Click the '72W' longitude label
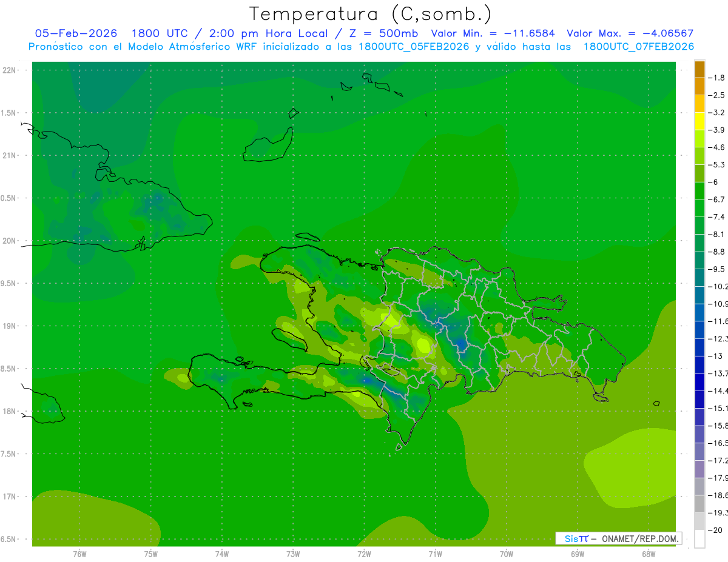 click(x=364, y=554)
